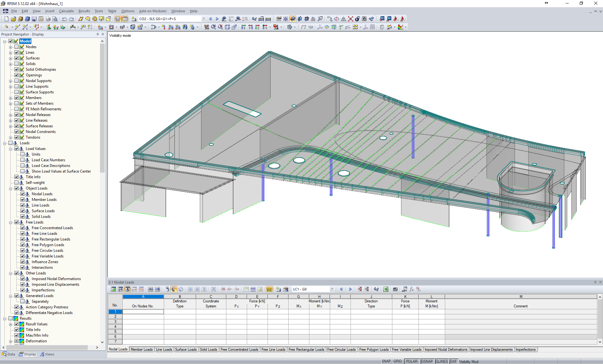
Task: Enable the Deformation checkbox under Results
Action: [17, 341]
